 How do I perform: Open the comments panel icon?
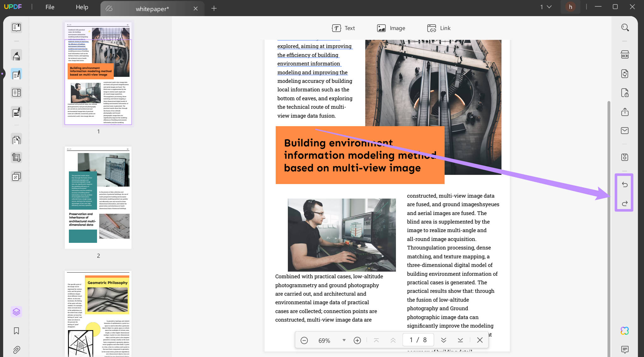point(625,349)
